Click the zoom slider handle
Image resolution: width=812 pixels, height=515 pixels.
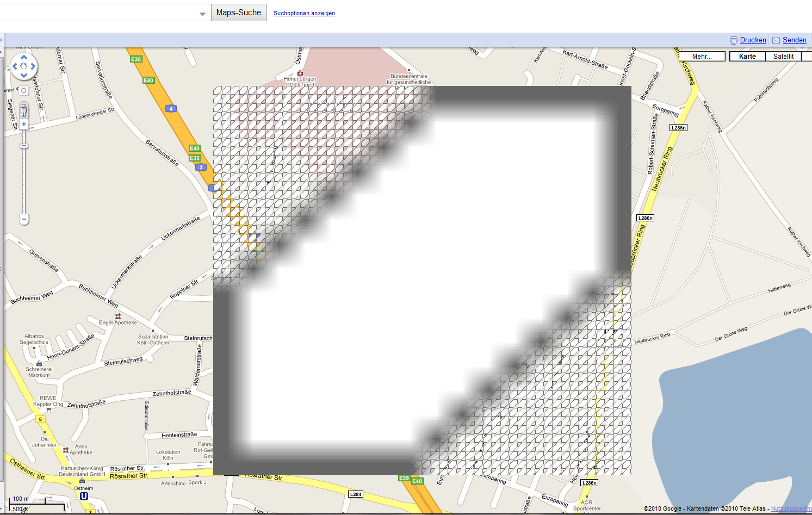(x=24, y=146)
